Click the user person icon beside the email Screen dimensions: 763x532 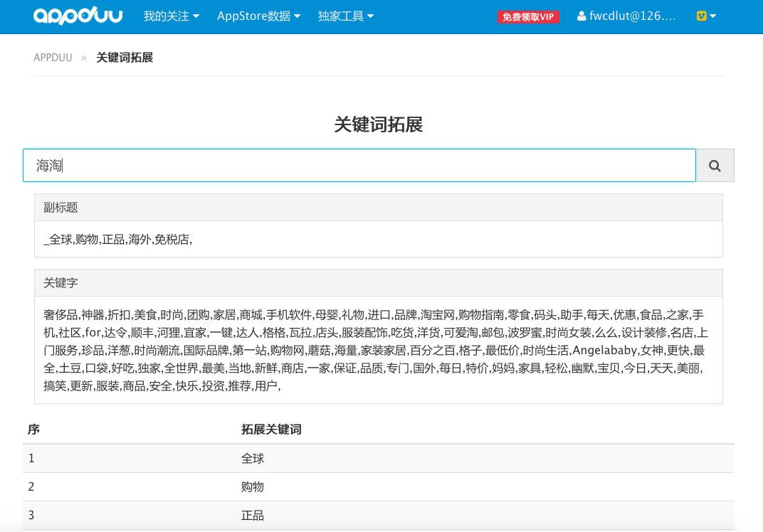coord(582,16)
